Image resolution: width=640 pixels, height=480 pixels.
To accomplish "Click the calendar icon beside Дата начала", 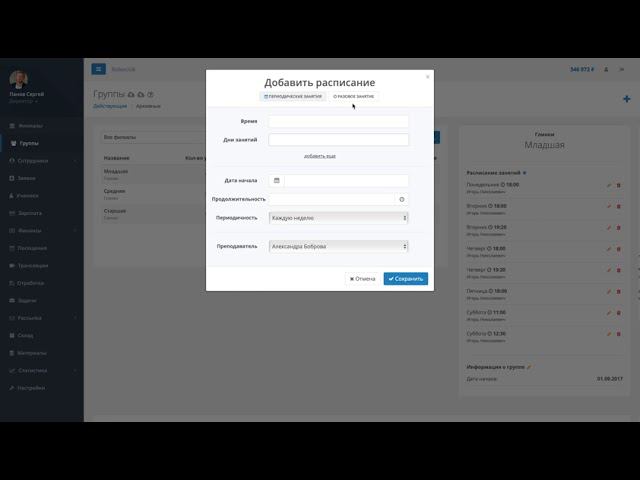I will click(x=276, y=180).
